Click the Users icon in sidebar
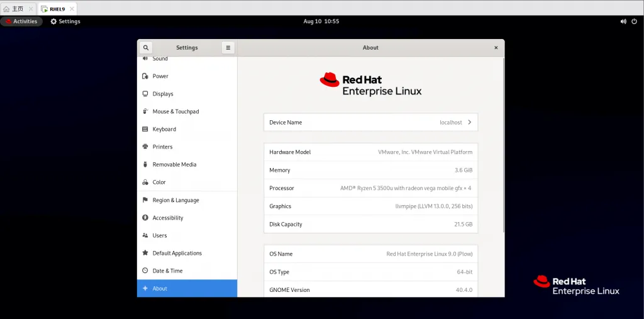Screen dimensions: 644x319 coord(145,235)
